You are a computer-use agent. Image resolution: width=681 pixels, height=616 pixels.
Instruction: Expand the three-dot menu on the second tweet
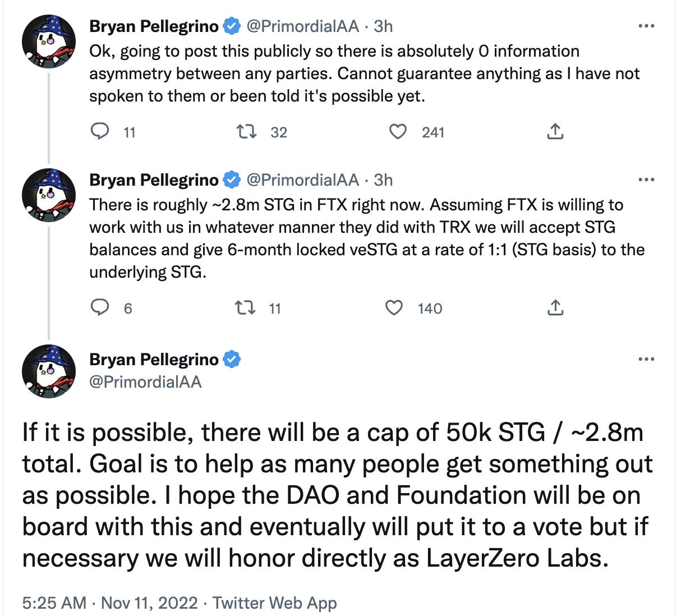(646, 179)
